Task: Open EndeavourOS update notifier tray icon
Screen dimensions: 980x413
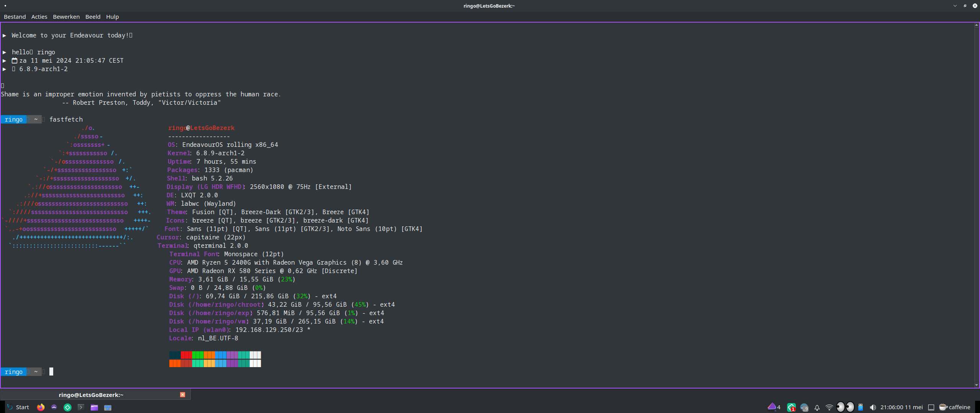Action: 774,407
